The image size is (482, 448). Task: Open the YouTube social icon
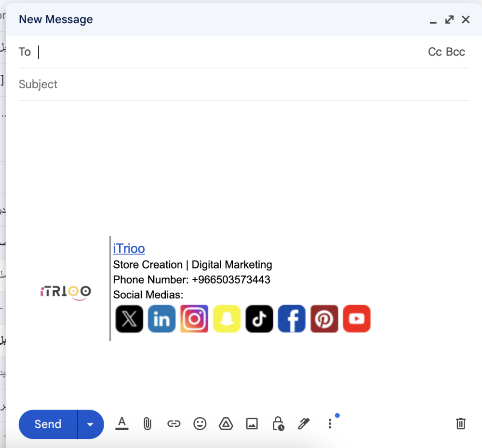pos(357,319)
